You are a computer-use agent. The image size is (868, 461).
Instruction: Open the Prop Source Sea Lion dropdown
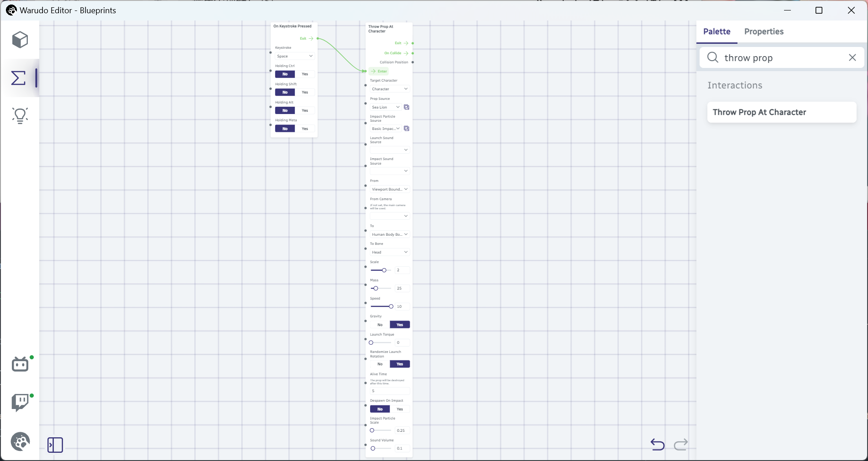coord(386,107)
